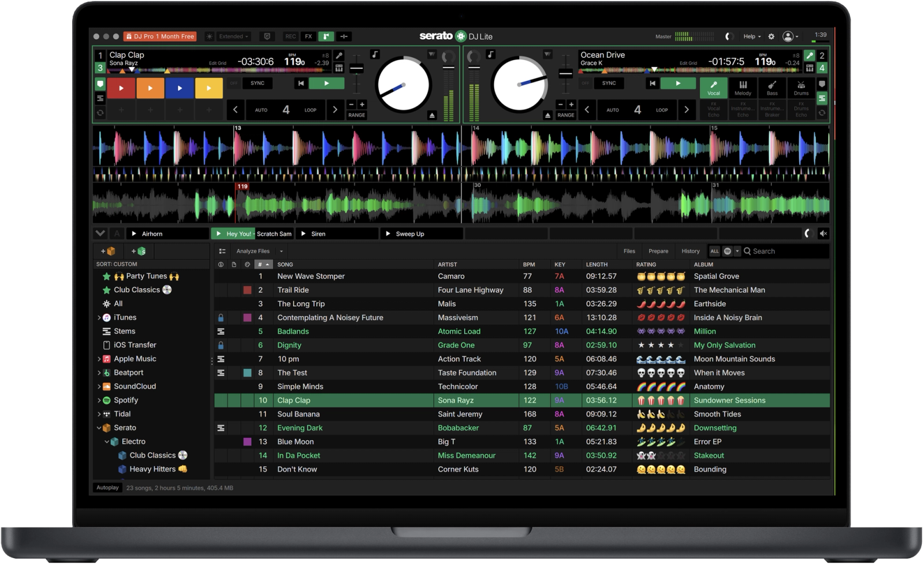Click Edit Grid on the right deck
The width and height of the screenshot is (924, 565).
(x=688, y=63)
